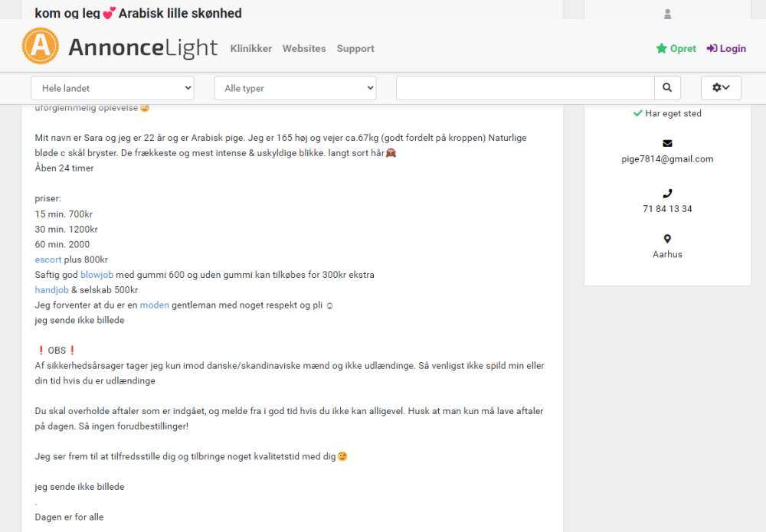Click the phone handset icon in sidebar
Screen dimensions: 766x532
(667, 194)
